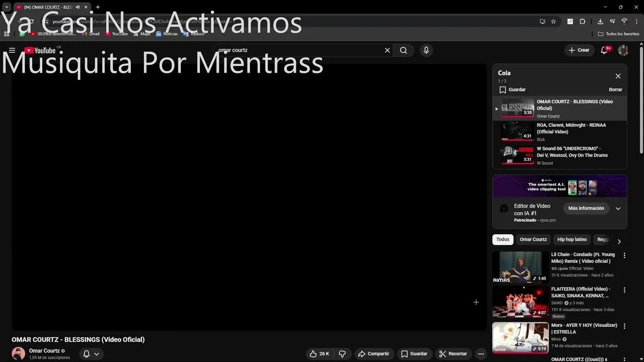The width and height of the screenshot is (644, 362).
Task: Like the video with the 26 K thumbs-up
Action: pos(319,354)
